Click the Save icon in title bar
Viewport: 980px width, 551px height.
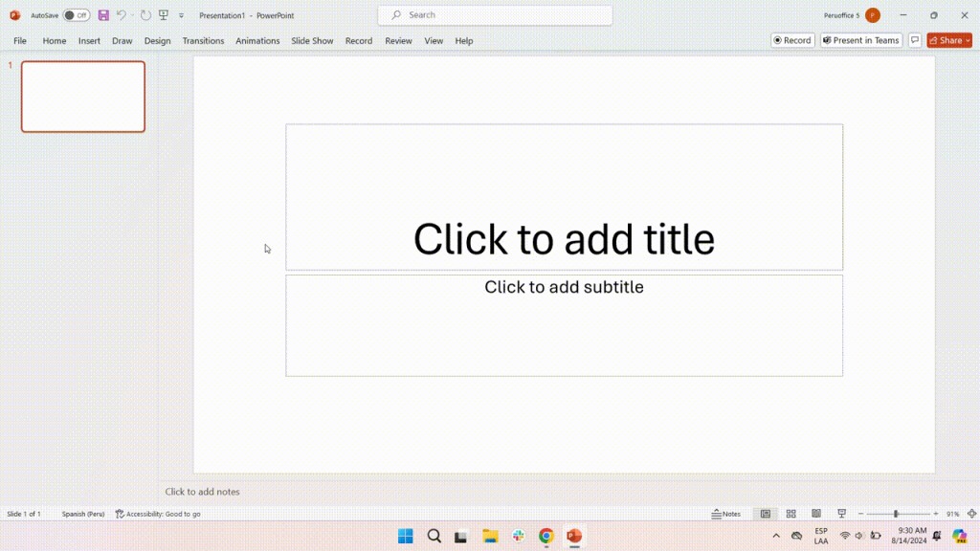pos(103,15)
